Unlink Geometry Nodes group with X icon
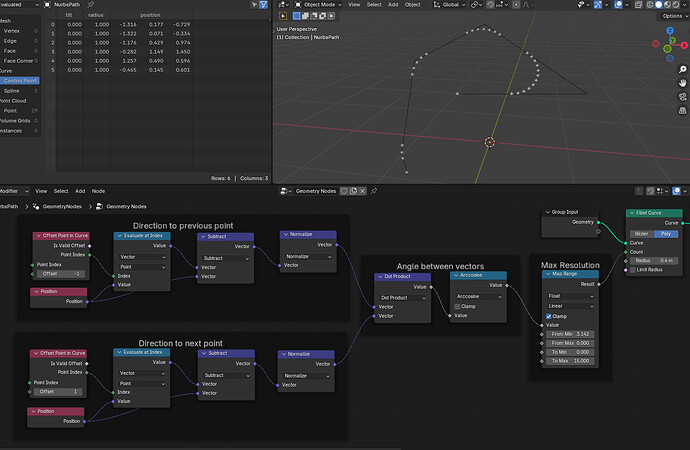 [x=362, y=191]
